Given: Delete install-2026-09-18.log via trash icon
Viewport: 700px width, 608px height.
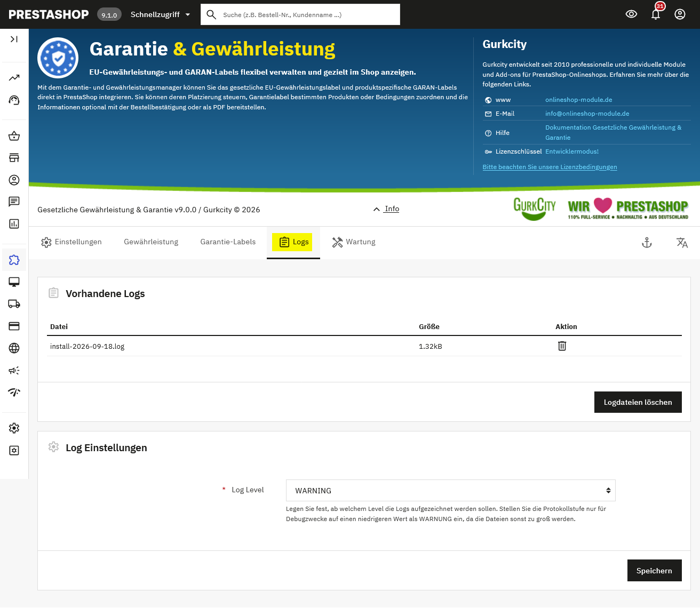Looking at the screenshot, I should click(562, 346).
